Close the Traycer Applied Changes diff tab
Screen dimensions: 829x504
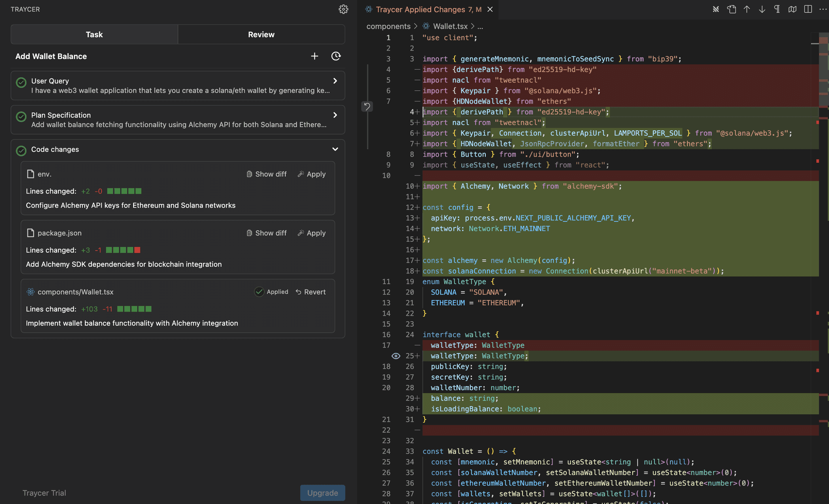(490, 9)
